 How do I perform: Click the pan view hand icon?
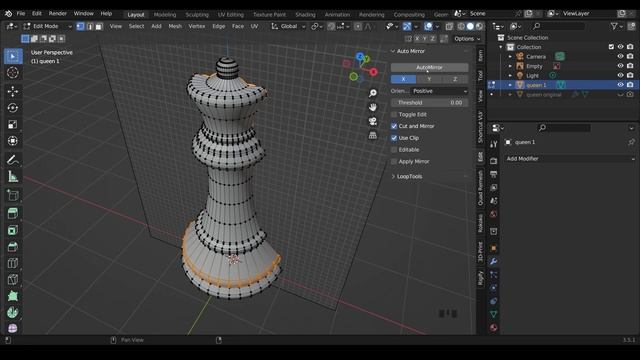coord(373,107)
